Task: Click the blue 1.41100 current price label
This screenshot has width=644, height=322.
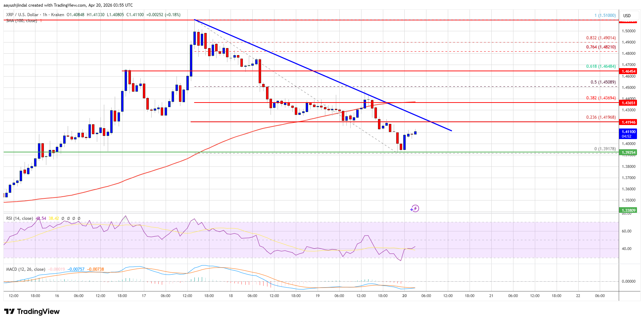Action: click(629, 134)
